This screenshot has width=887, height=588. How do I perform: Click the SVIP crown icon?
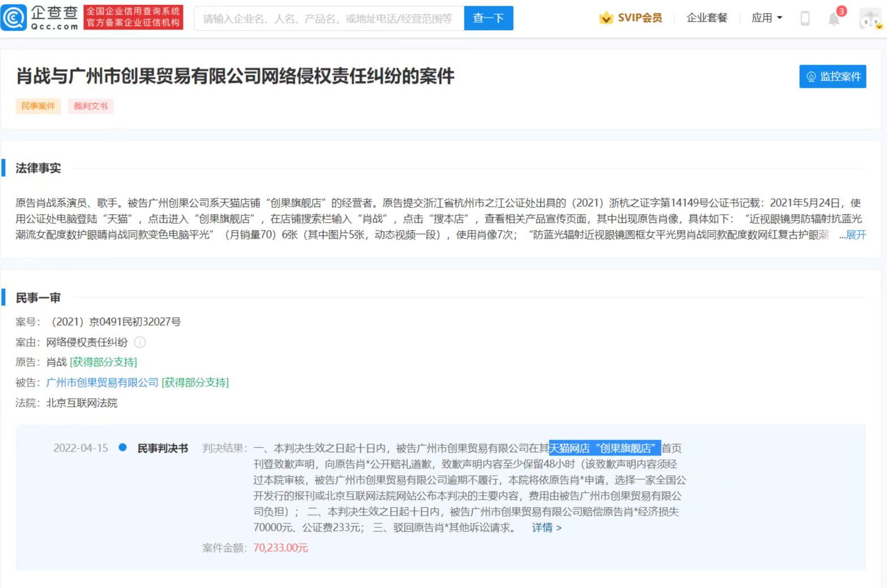point(606,18)
